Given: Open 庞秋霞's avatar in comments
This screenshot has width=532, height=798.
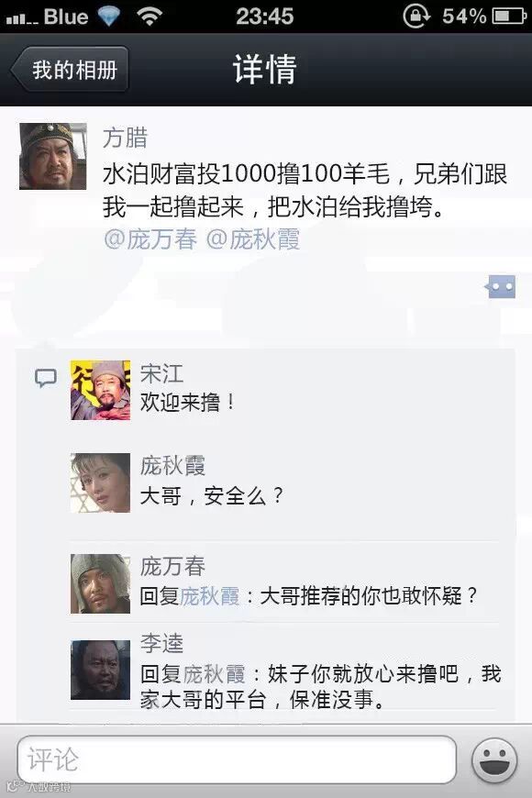Looking at the screenshot, I should coord(100,482).
